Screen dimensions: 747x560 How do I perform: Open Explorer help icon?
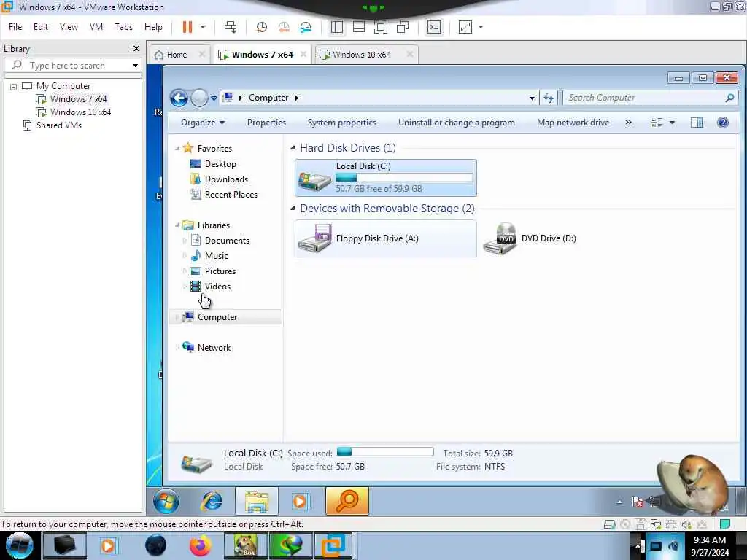pos(723,122)
